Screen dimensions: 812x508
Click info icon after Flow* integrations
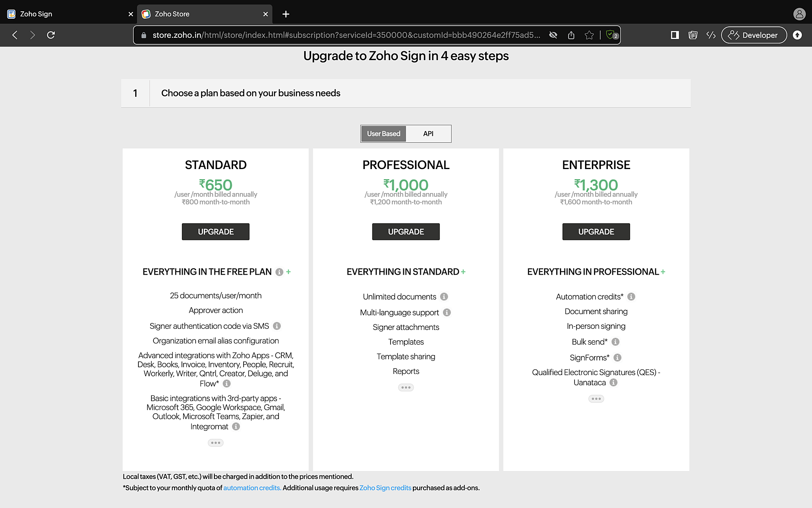(x=227, y=383)
